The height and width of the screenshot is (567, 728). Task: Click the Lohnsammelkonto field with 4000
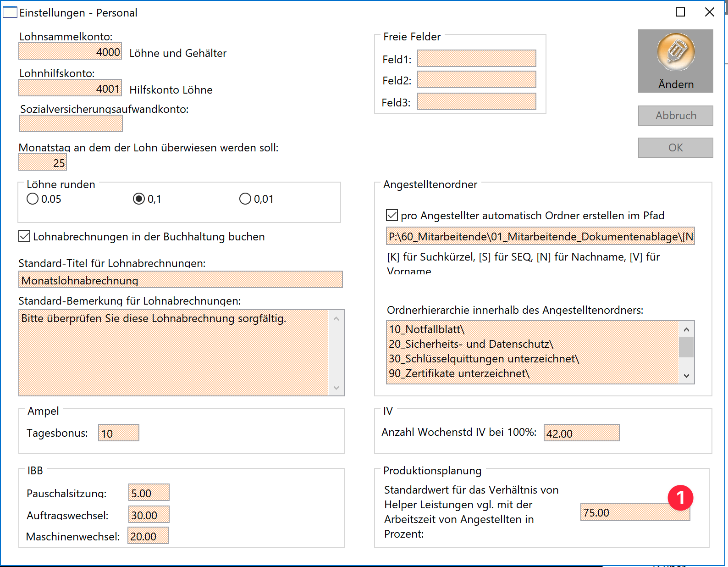point(70,51)
